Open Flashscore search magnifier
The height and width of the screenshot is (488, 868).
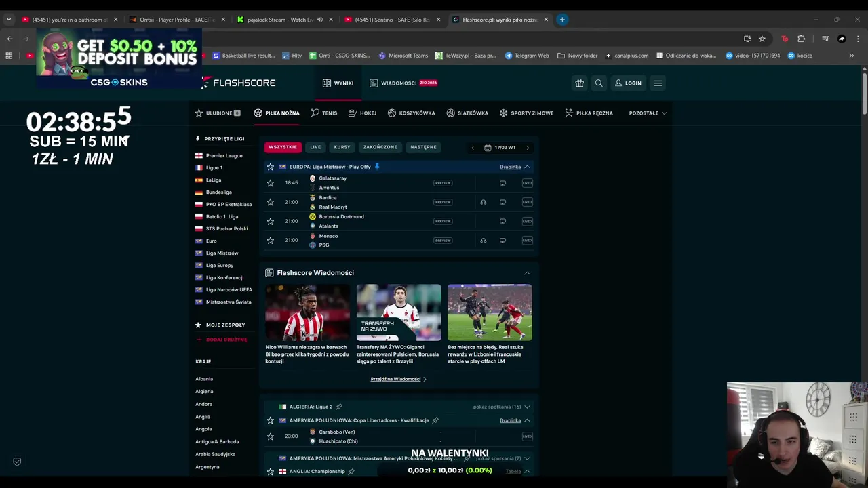point(599,83)
